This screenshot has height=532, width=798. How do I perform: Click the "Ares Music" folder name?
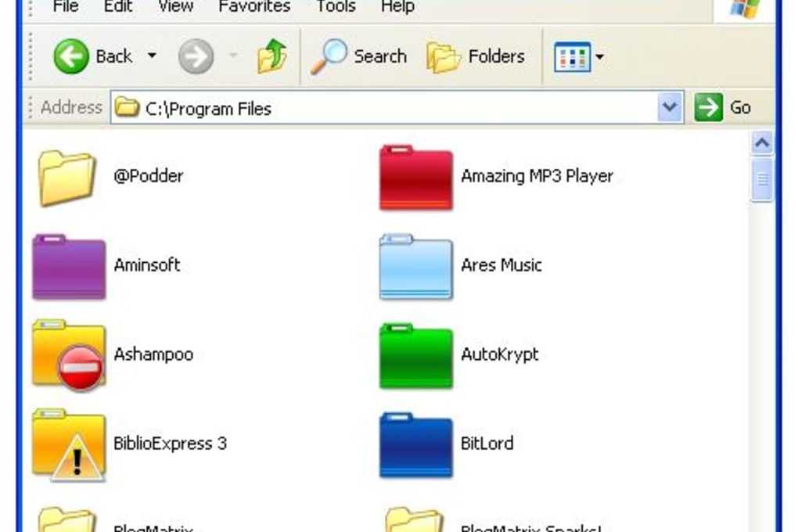pyautogui.click(x=501, y=264)
